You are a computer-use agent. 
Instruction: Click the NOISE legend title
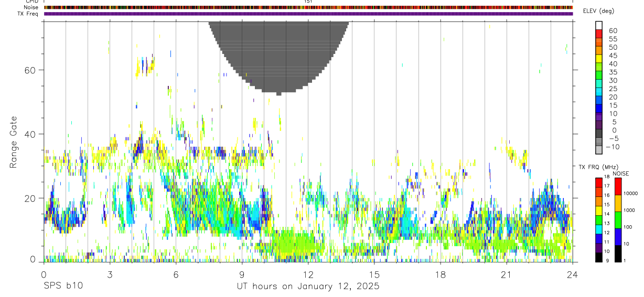click(x=621, y=173)
